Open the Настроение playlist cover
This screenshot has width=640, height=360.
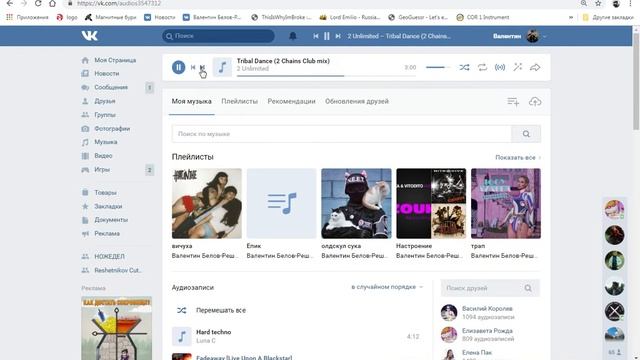click(x=431, y=203)
